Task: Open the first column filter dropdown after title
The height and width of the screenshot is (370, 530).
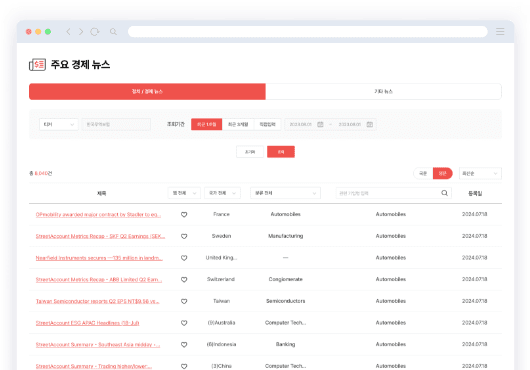Action: click(x=184, y=193)
